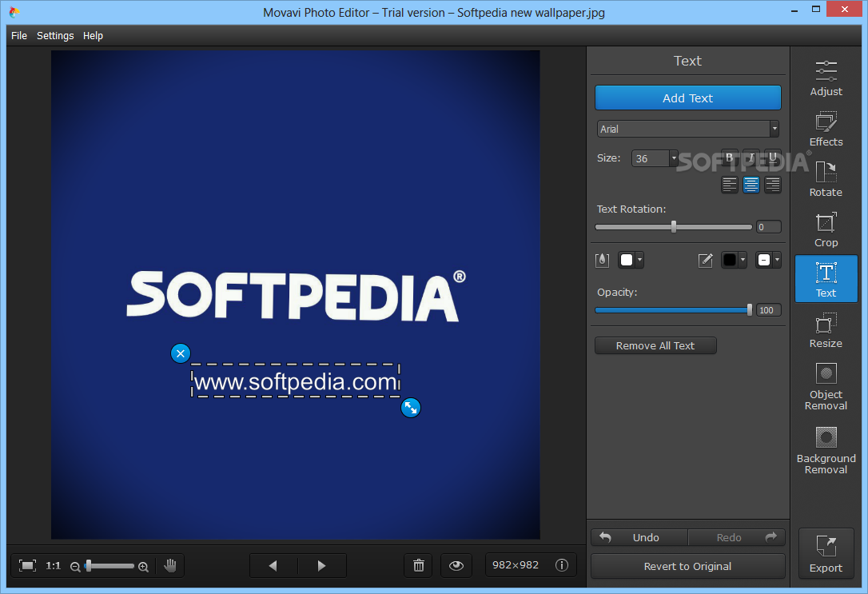Click the zoom in magnifier
The height and width of the screenshot is (594, 868).
143,566
